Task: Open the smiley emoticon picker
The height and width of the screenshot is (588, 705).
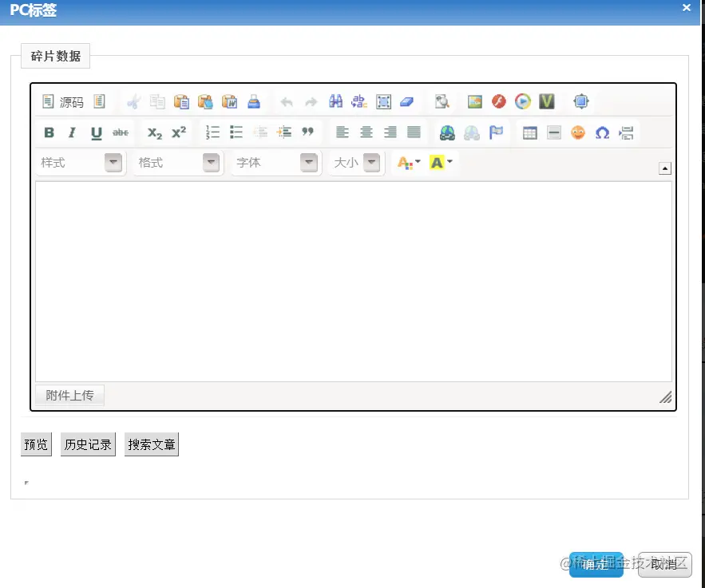Action: (x=578, y=132)
